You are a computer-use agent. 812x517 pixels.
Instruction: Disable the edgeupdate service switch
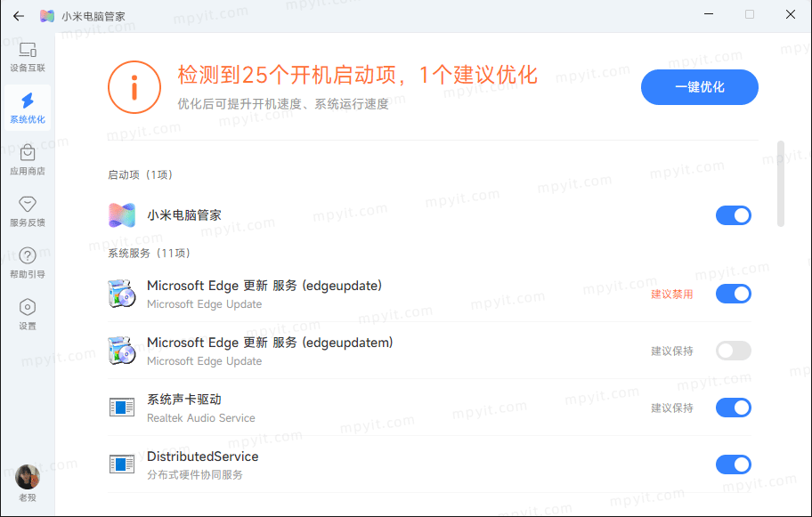click(x=734, y=294)
